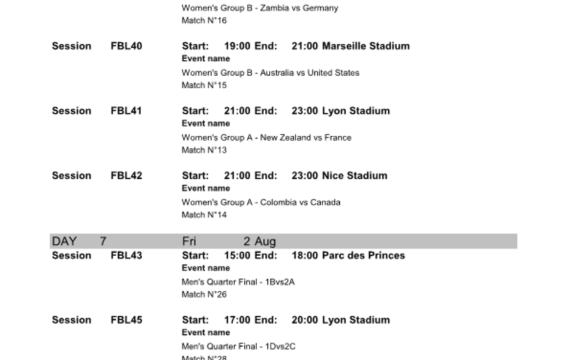Screen dimensions: 570x360
Task: Select the FBL41 session code
Action: [x=126, y=111]
